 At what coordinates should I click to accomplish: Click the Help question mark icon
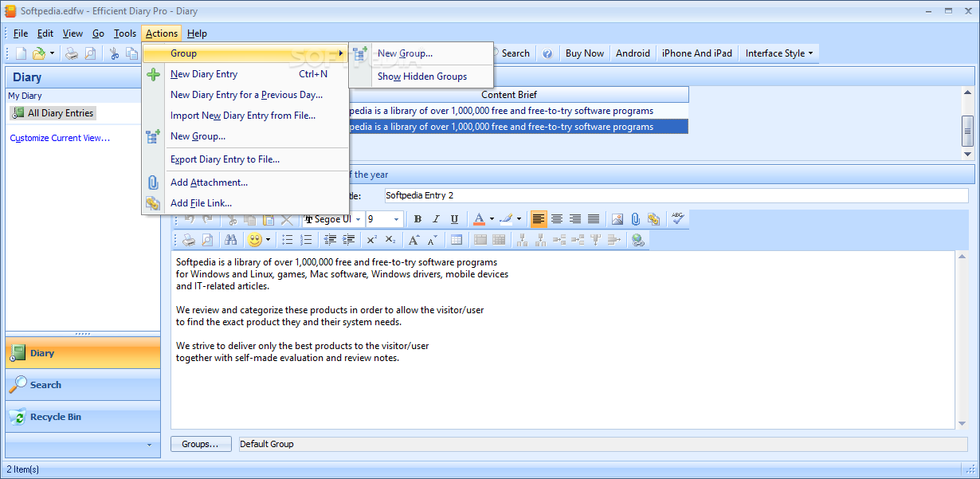pyautogui.click(x=547, y=53)
